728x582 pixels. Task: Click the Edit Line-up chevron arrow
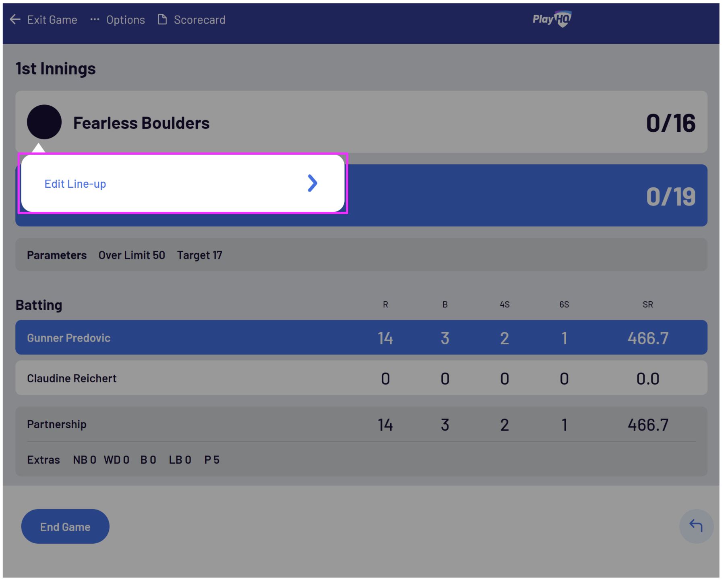[312, 184]
